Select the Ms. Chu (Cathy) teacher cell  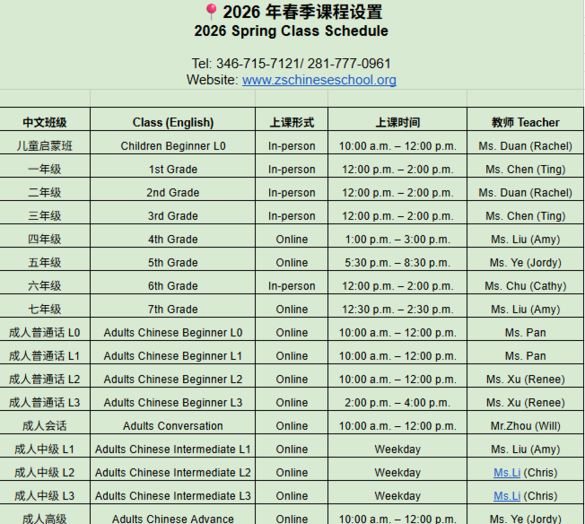(x=525, y=283)
